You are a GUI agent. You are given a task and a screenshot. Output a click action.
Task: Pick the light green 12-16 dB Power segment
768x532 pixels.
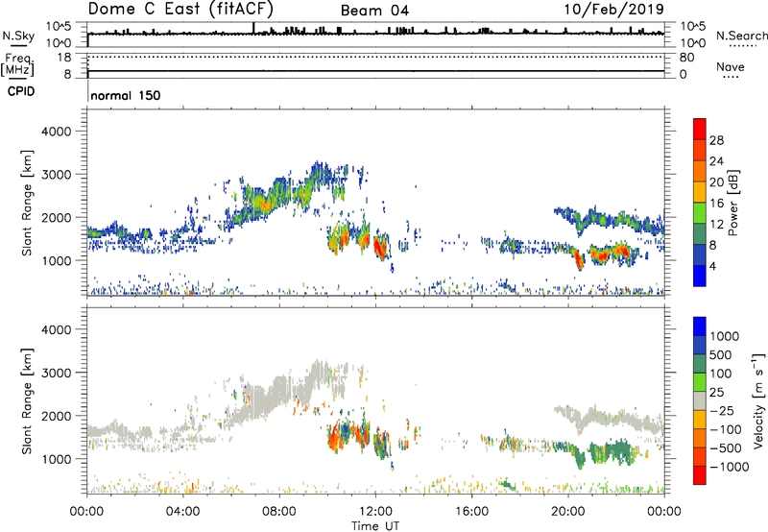click(700, 213)
